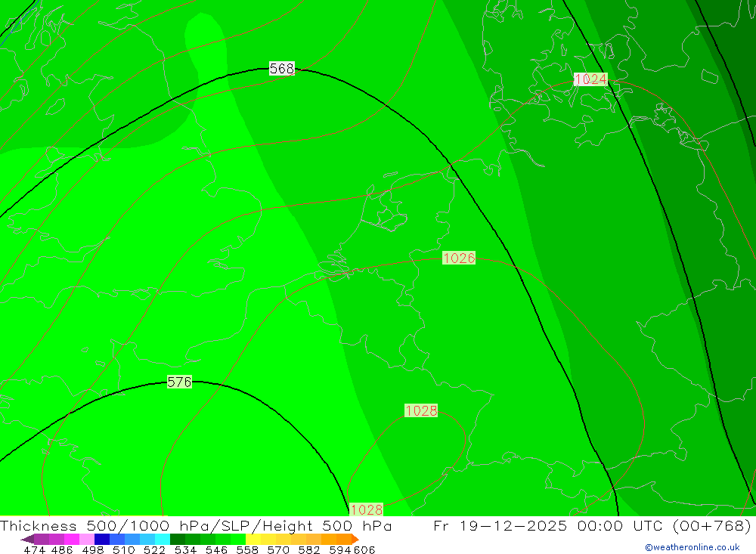Screen dimensions: 756x554
Task: Click the legend value 498
Action: (x=92, y=549)
